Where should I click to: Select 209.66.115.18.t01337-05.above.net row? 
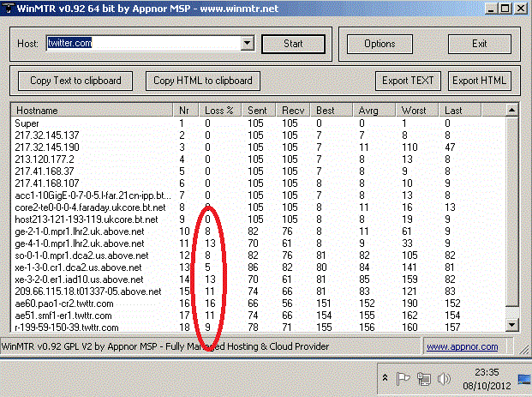pos(258,292)
